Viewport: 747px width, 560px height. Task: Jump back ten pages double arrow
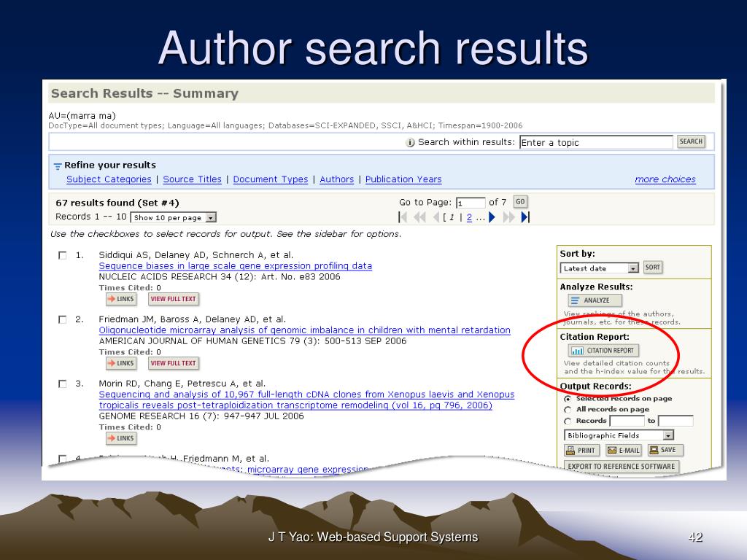click(419, 217)
